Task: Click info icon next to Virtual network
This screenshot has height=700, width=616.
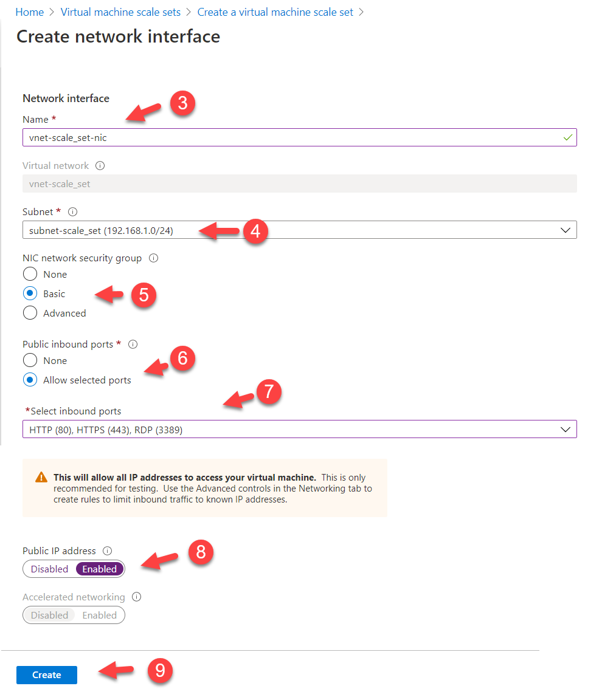Action: click(x=100, y=166)
